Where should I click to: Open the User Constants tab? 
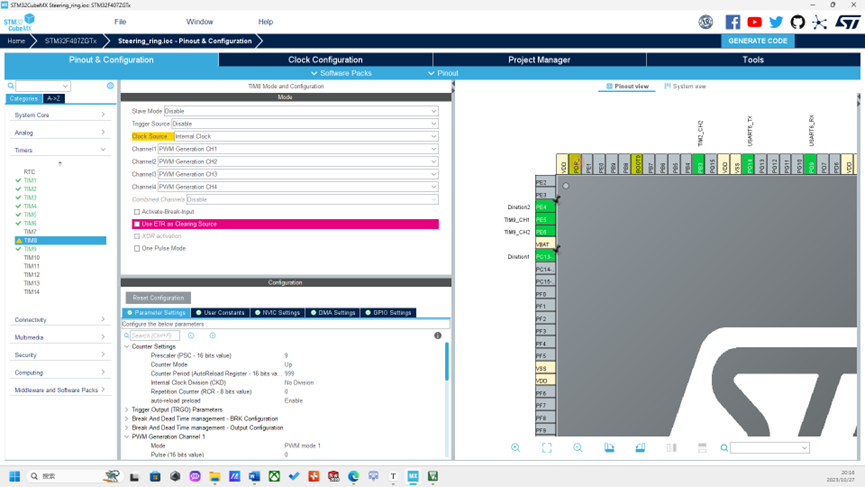coord(220,313)
